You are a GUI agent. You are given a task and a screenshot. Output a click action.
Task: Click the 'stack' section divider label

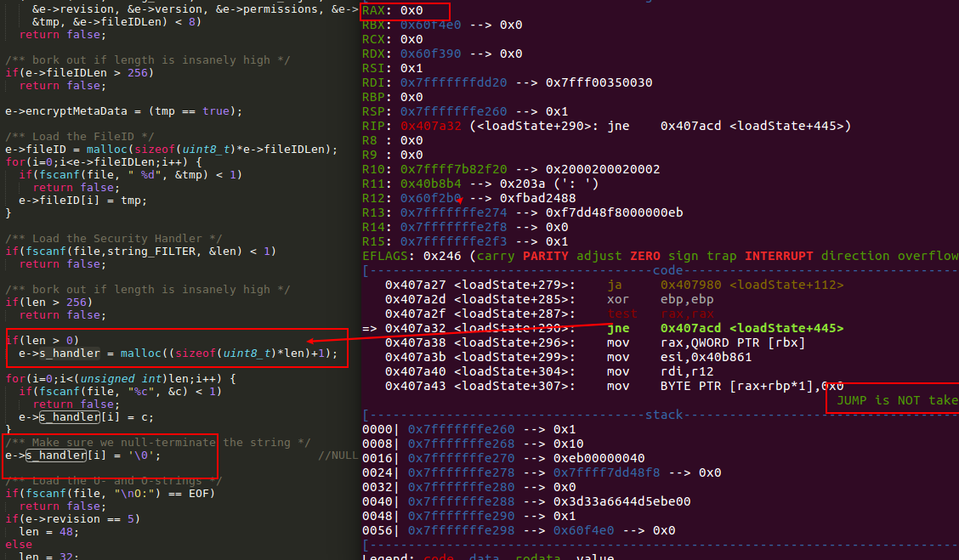tap(664, 415)
